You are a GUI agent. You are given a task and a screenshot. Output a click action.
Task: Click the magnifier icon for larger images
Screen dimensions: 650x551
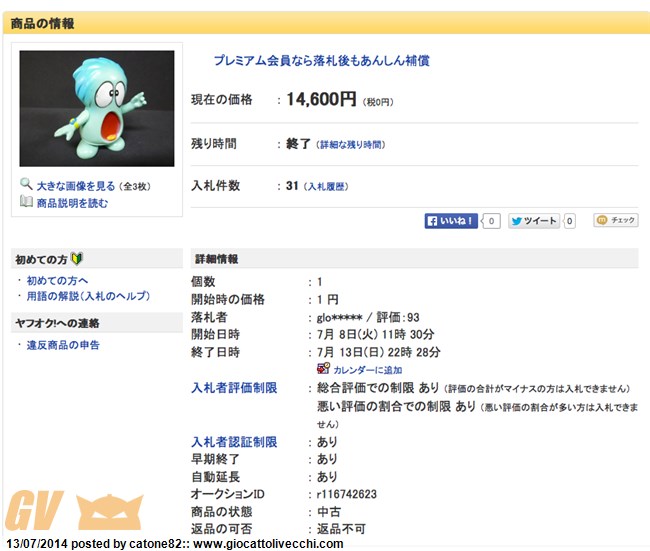(26, 185)
